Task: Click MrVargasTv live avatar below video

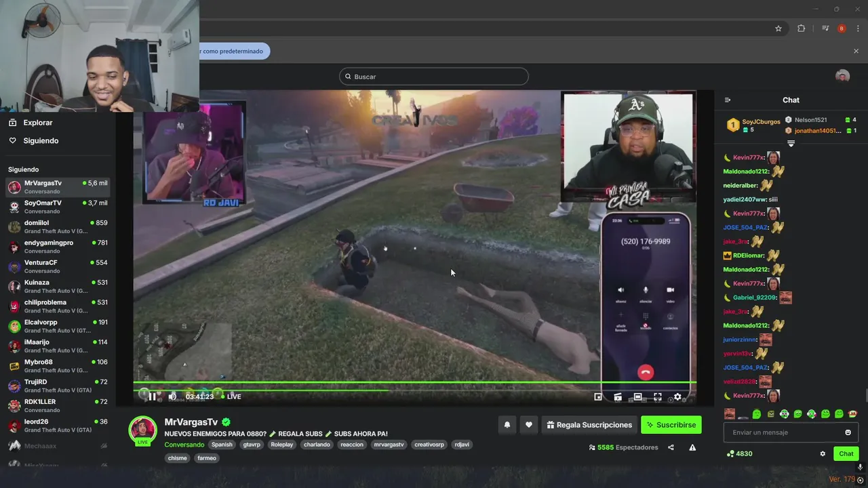Action: click(x=143, y=430)
